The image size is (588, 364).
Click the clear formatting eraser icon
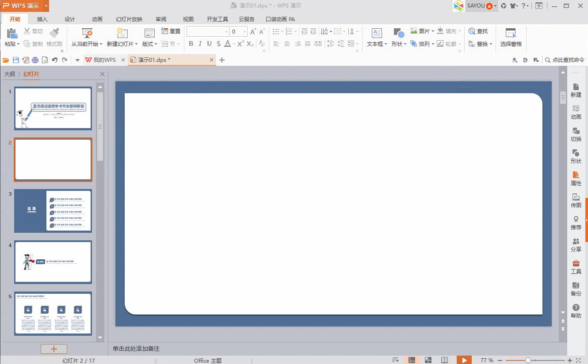pos(262,44)
